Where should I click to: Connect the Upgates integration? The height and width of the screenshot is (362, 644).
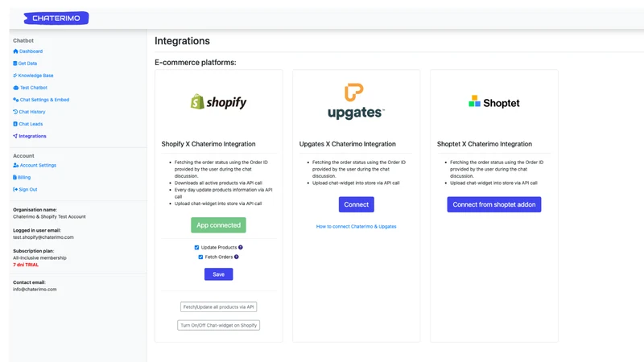click(x=356, y=204)
